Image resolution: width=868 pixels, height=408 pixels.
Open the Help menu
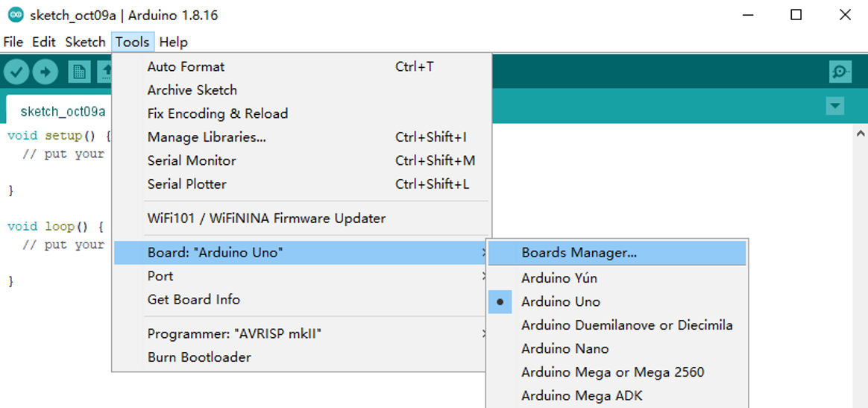tap(173, 42)
